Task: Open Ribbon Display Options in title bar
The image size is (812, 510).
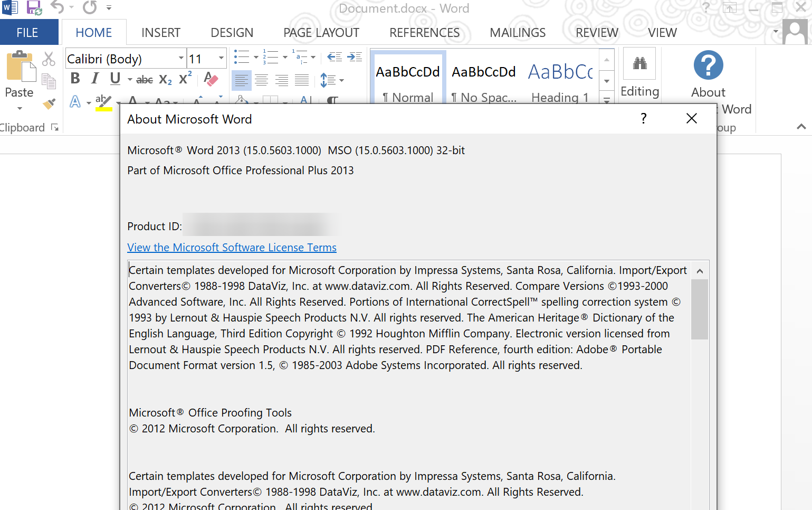Action: click(x=730, y=8)
